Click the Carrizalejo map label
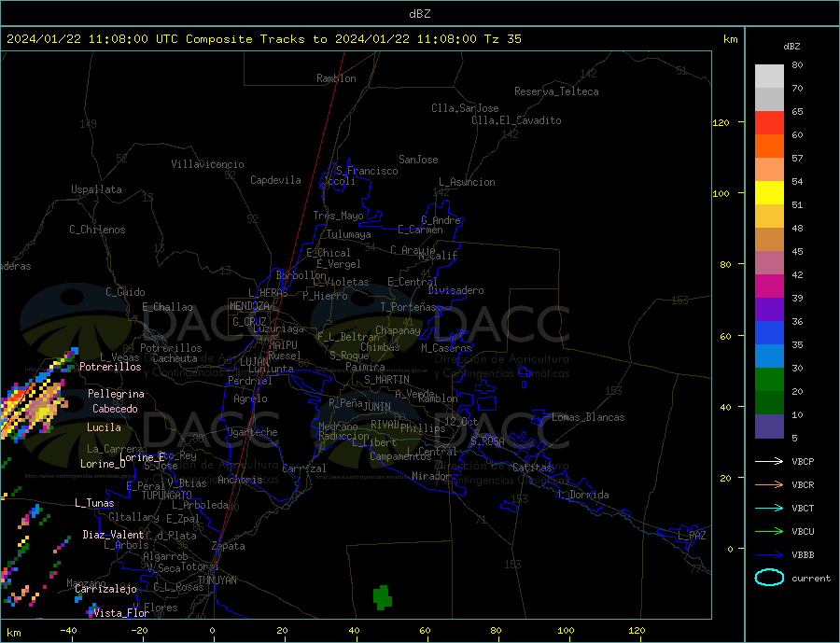840x643 pixels. 106,590
